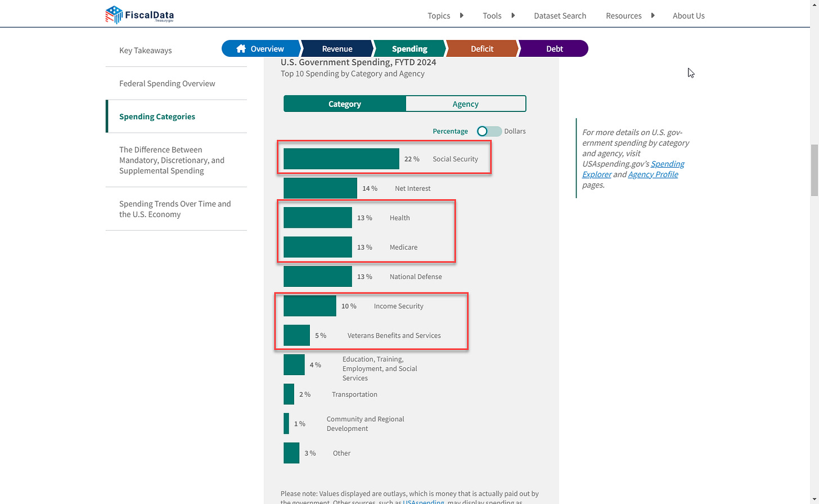Open Dataset Search in top menu
This screenshot has height=504, width=819.
click(560, 16)
